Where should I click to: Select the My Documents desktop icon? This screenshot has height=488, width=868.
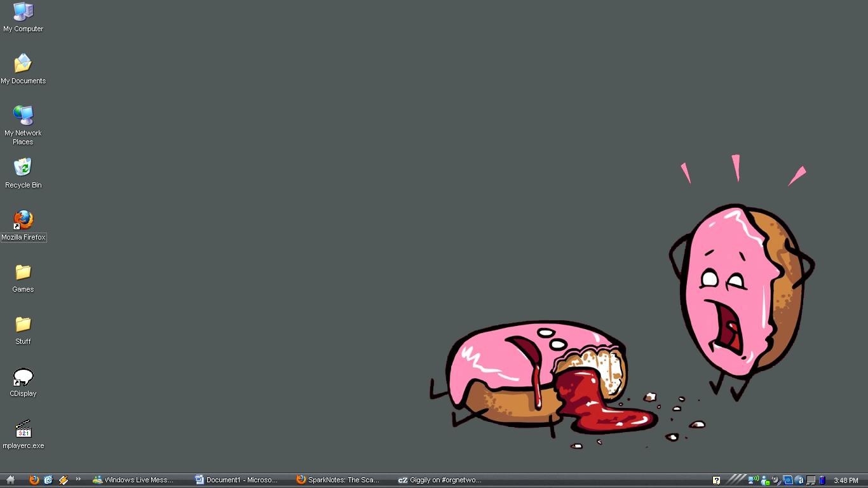click(23, 64)
